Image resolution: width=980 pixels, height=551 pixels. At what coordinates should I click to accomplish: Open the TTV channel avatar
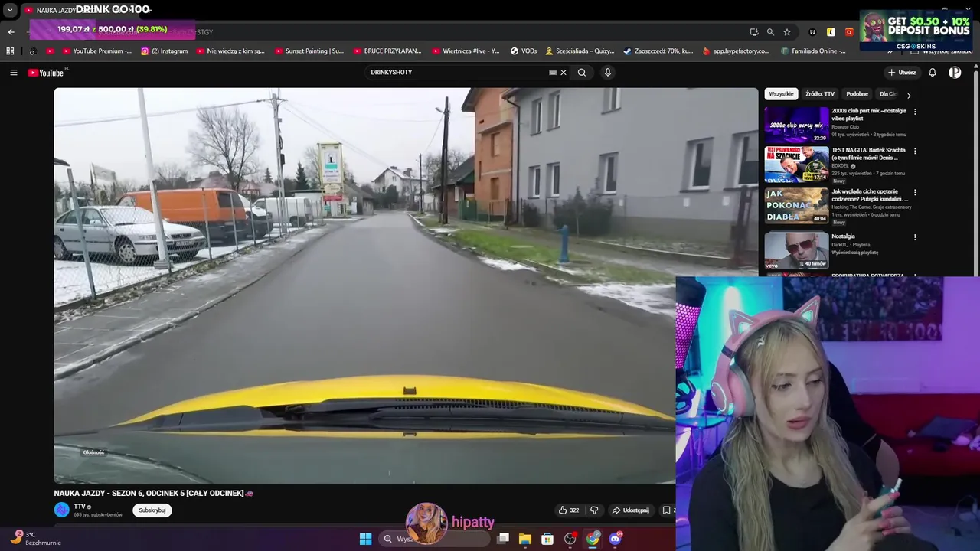point(61,510)
